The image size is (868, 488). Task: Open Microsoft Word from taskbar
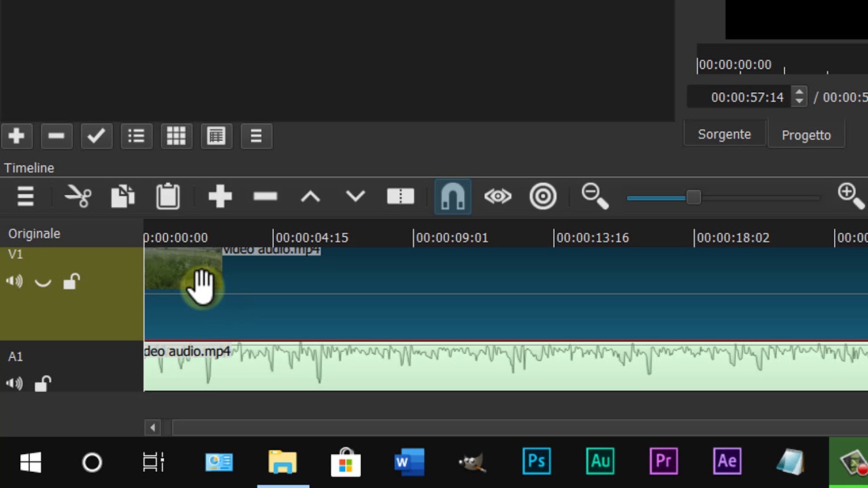(409, 462)
